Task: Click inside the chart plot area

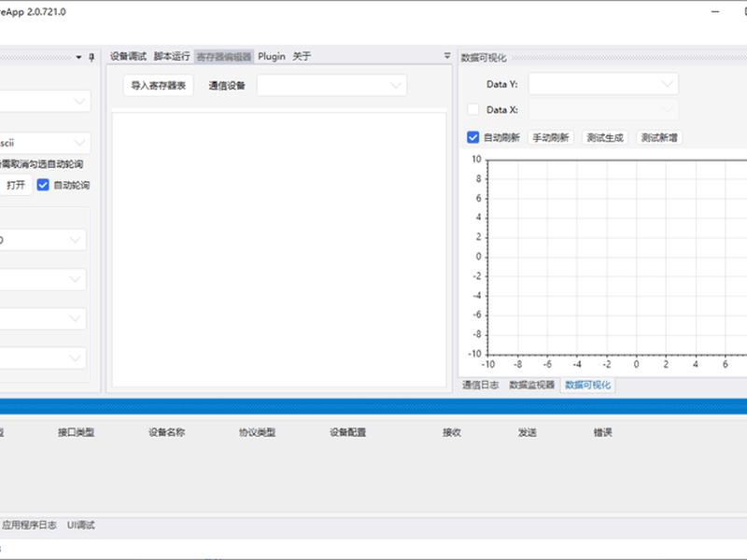Action: click(x=617, y=258)
